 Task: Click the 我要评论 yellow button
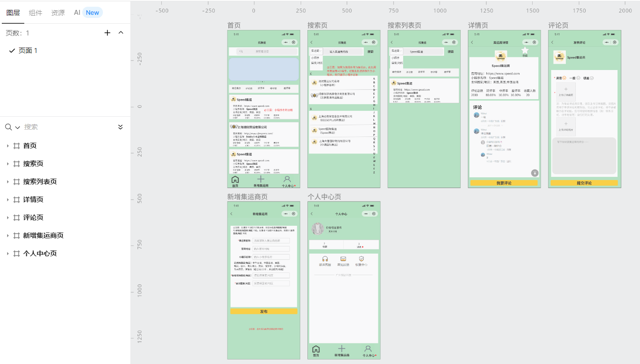(x=504, y=183)
